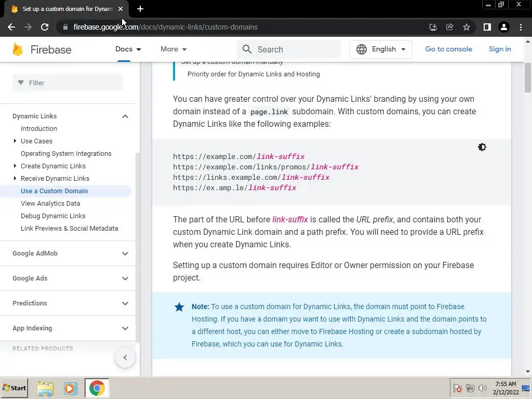
Task: Click the volume speaker tray icon
Action: click(x=482, y=388)
